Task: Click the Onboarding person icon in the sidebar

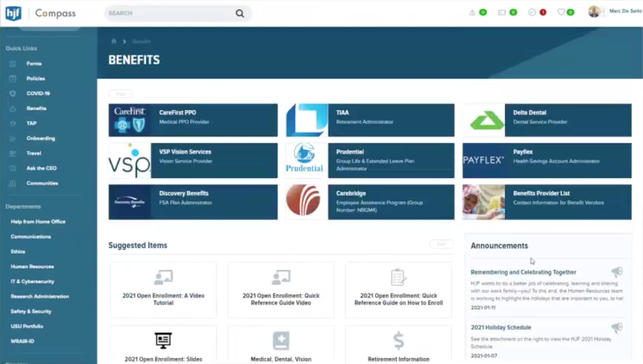Action: tap(13, 138)
